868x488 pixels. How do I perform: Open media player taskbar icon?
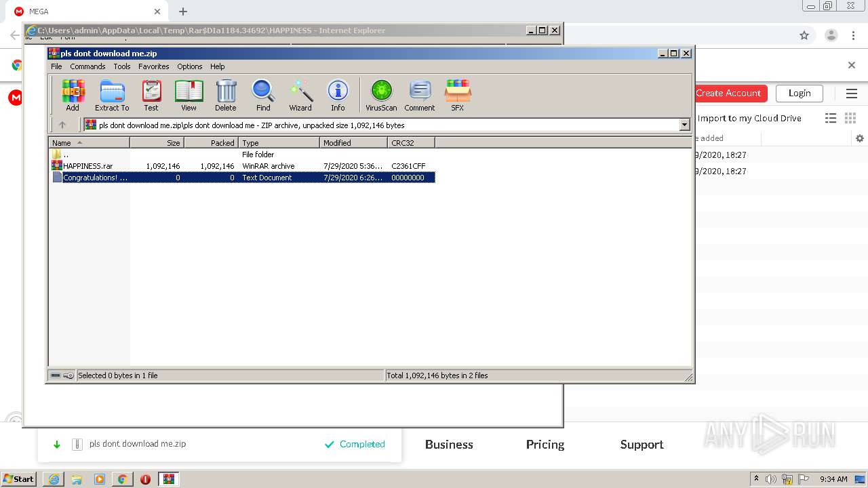[x=100, y=479]
